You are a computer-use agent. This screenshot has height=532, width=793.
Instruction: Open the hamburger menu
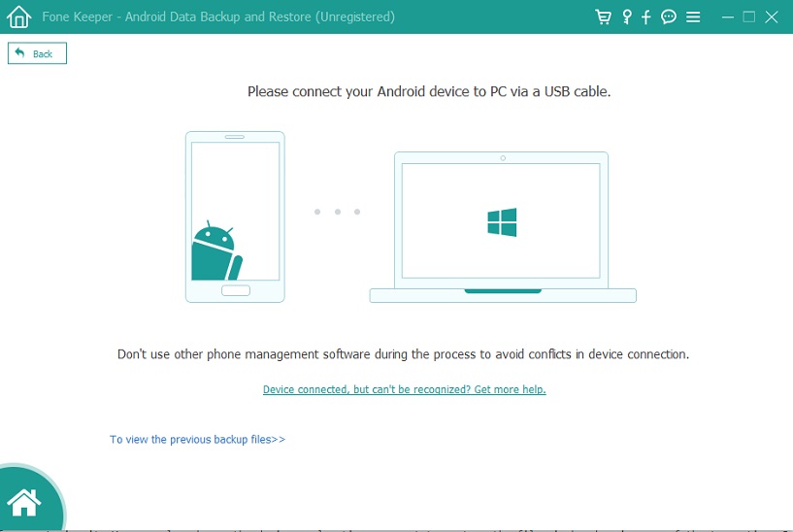pos(693,17)
